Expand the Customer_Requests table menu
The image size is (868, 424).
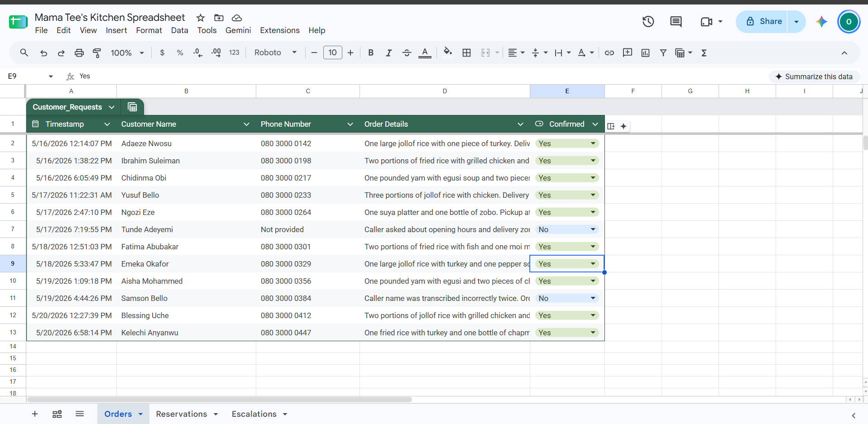[x=111, y=107]
